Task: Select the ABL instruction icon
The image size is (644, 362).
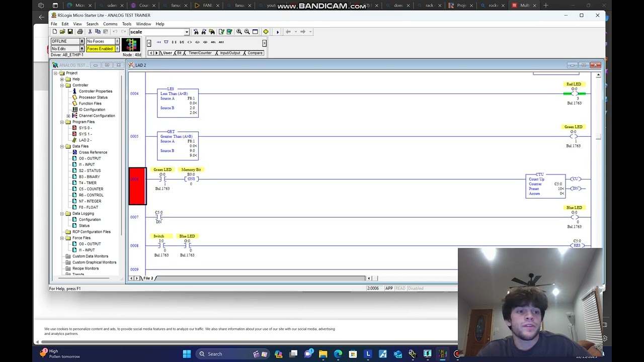Action: tap(213, 42)
